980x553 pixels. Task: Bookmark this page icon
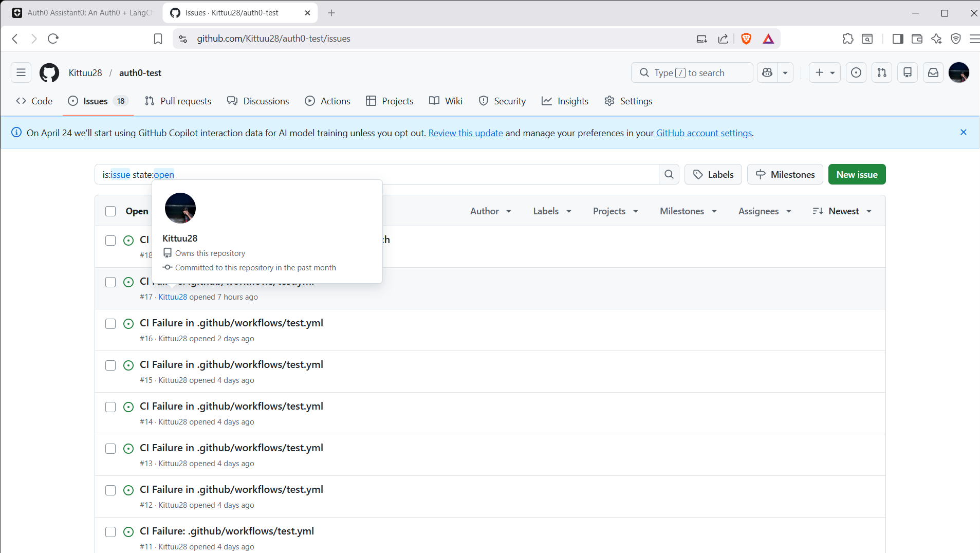158,39
